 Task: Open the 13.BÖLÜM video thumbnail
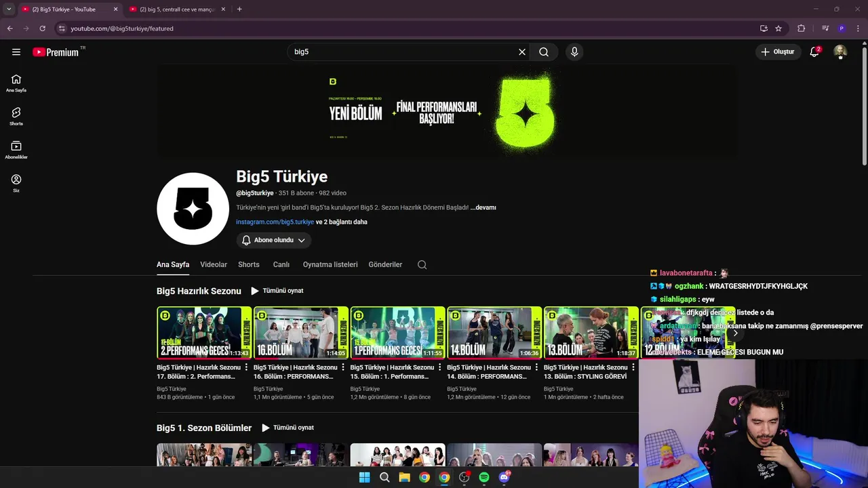point(591,332)
